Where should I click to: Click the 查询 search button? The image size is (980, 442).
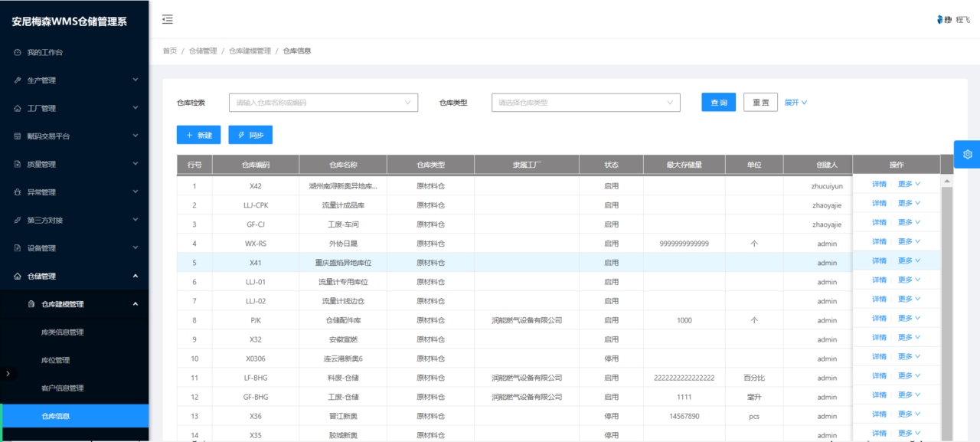[x=719, y=102]
